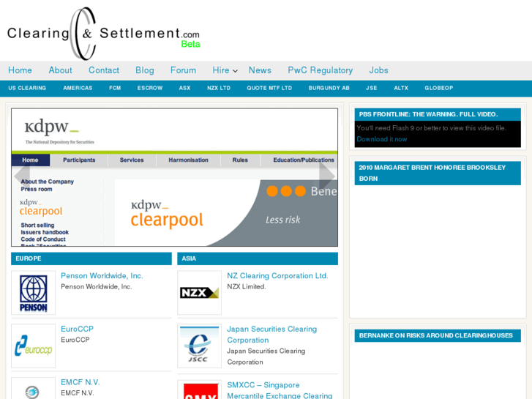Go to previous slide with left arrow

tap(22, 176)
